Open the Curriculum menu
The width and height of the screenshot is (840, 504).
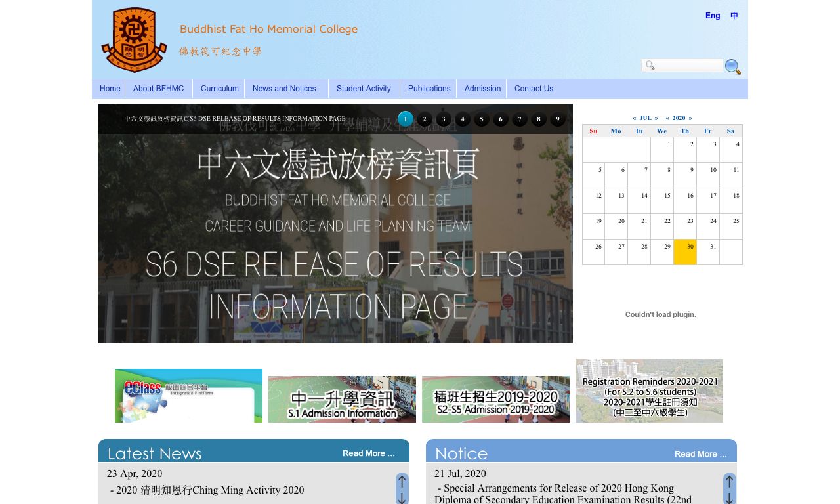tap(219, 89)
